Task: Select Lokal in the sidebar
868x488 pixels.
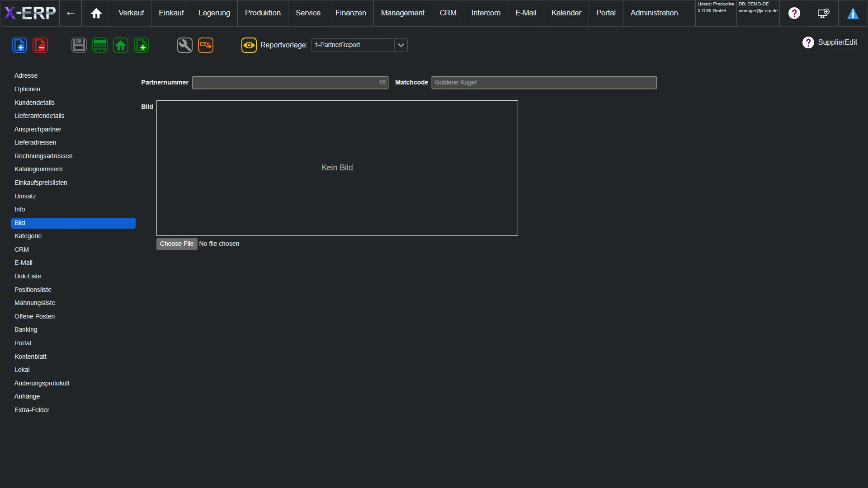Action: [73, 370]
